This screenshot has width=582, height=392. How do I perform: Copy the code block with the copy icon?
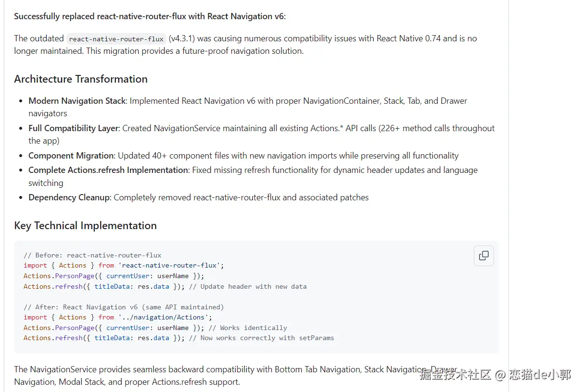pyautogui.click(x=483, y=256)
